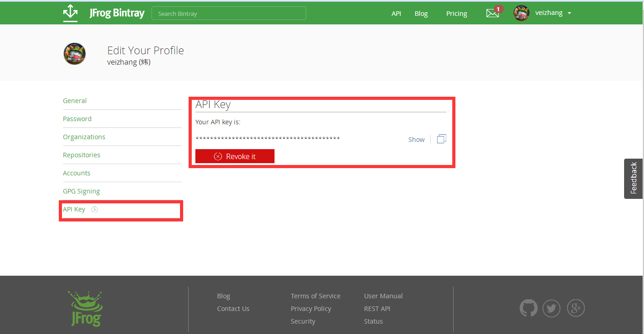Focus the Search Bintray field

pyautogui.click(x=229, y=13)
